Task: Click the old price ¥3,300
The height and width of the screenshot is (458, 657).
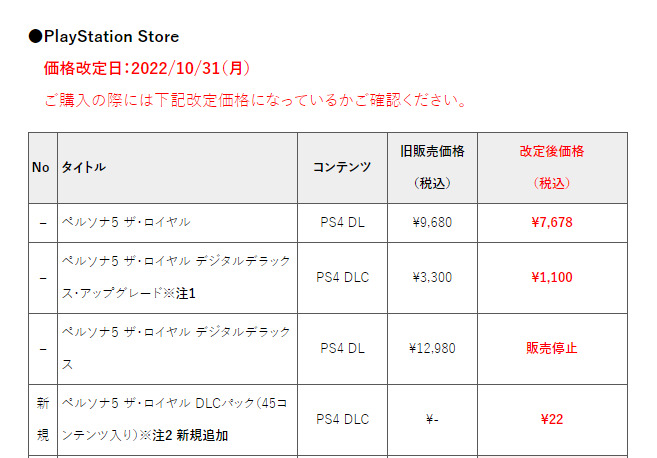Action: click(432, 277)
